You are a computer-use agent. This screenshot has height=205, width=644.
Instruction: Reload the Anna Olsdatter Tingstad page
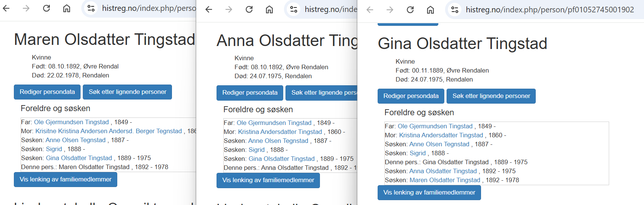tap(249, 9)
